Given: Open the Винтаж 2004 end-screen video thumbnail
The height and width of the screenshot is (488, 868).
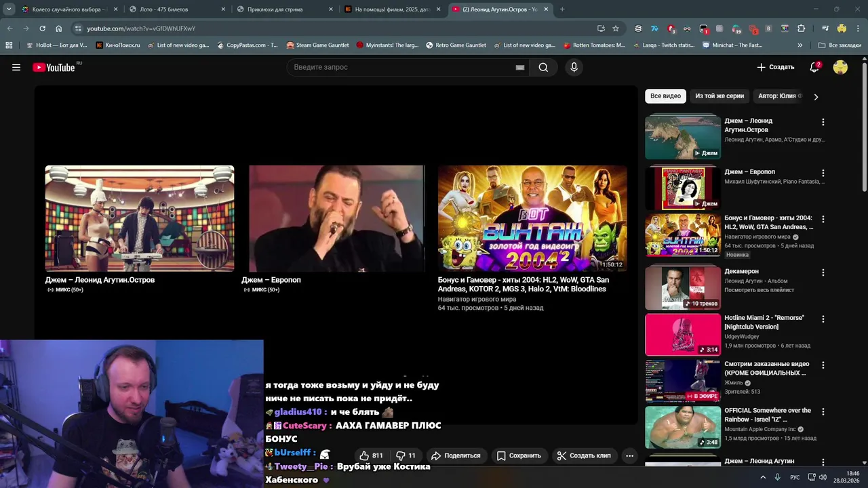Looking at the screenshot, I should (532, 218).
